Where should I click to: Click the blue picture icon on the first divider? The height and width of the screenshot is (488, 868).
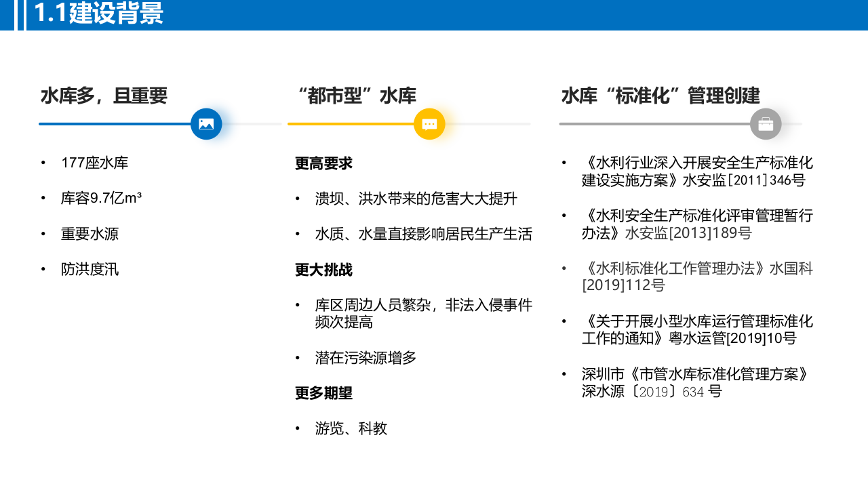point(206,124)
